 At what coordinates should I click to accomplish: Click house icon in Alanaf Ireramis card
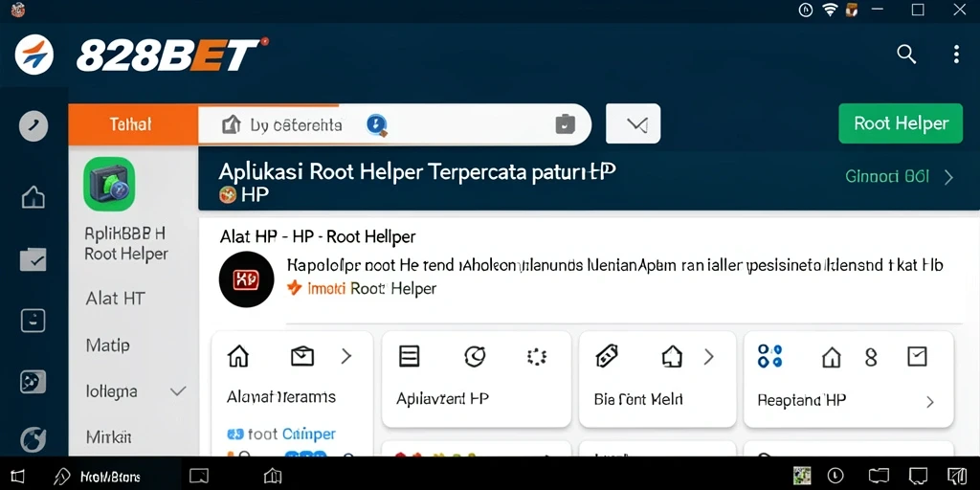click(238, 357)
